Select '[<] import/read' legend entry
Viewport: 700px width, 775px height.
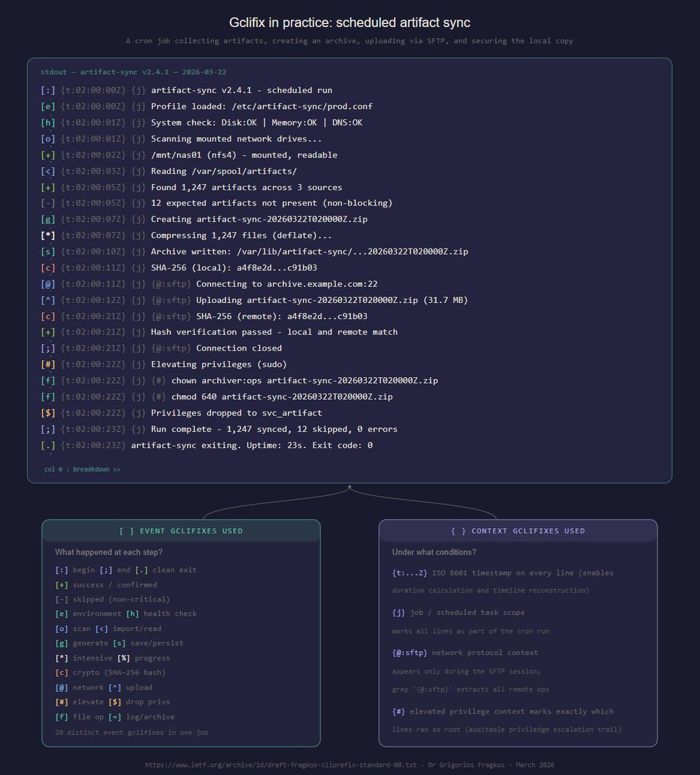pyautogui.click(x=129, y=628)
